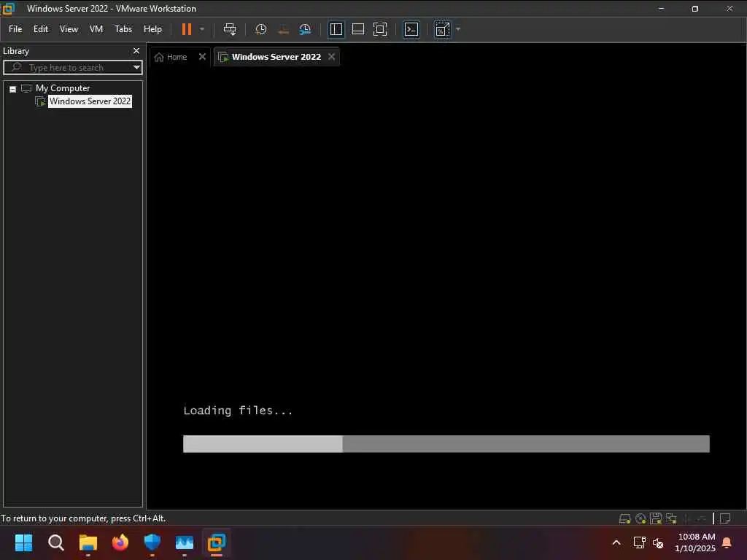The width and height of the screenshot is (747, 560).
Task: Click the Revert to snapshot icon
Action: point(283,29)
